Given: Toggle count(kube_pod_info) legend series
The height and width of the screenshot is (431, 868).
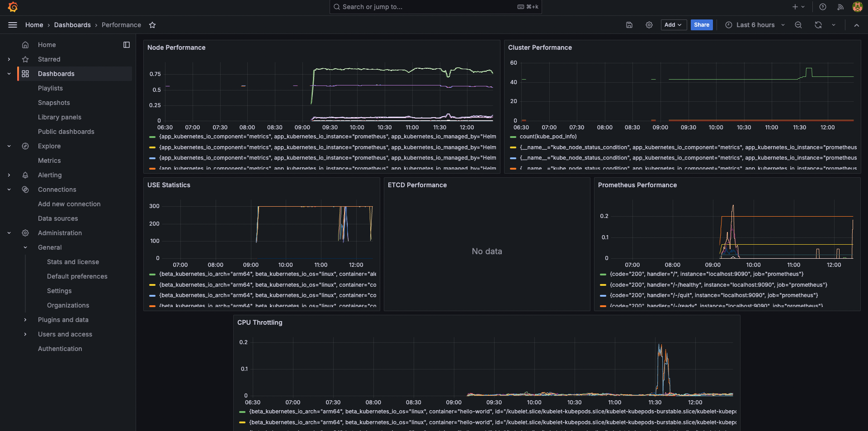Looking at the screenshot, I should coord(548,137).
